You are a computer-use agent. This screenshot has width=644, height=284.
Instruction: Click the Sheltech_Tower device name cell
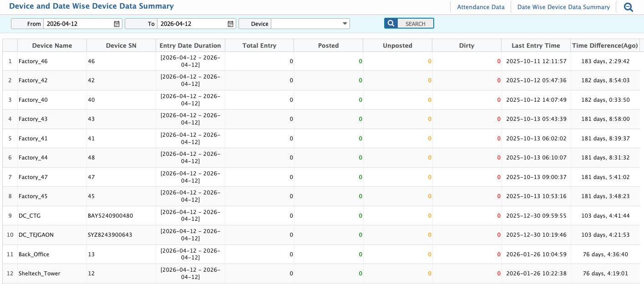40,274
